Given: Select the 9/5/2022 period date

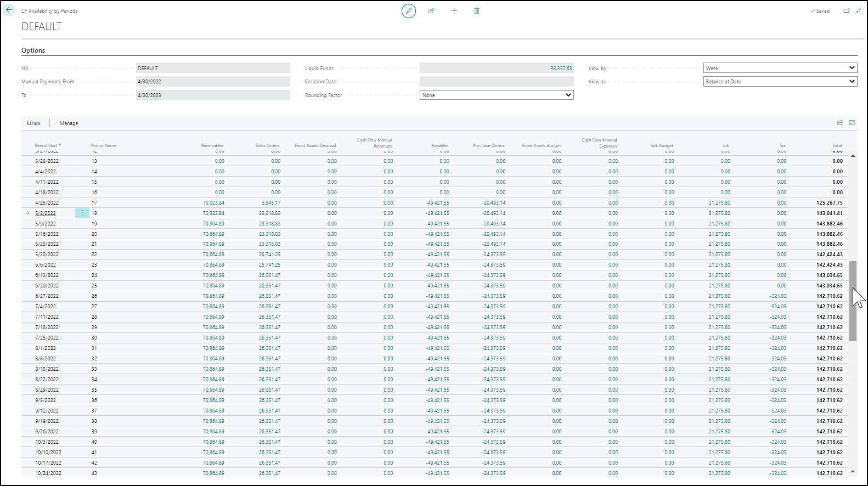Looking at the screenshot, I should [46, 400].
